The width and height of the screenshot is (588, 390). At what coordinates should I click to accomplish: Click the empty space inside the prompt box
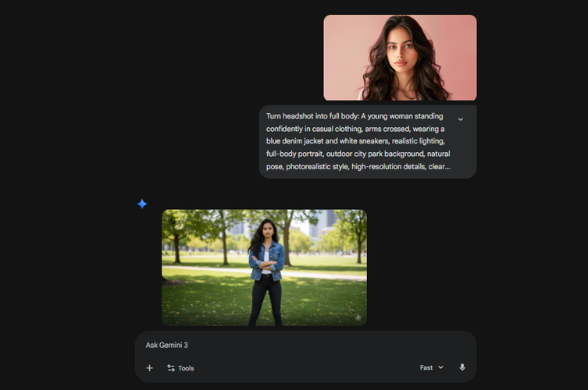312,367
